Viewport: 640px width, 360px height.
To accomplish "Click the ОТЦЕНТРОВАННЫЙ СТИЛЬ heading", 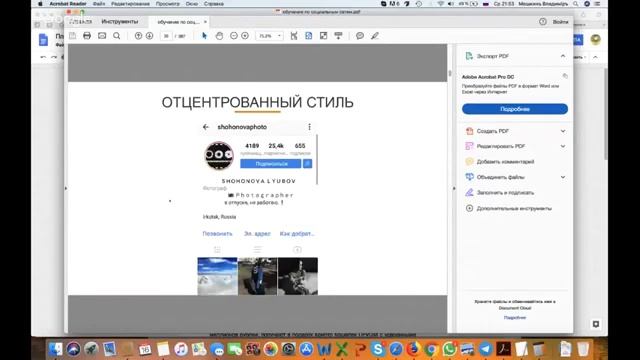I will click(258, 102).
